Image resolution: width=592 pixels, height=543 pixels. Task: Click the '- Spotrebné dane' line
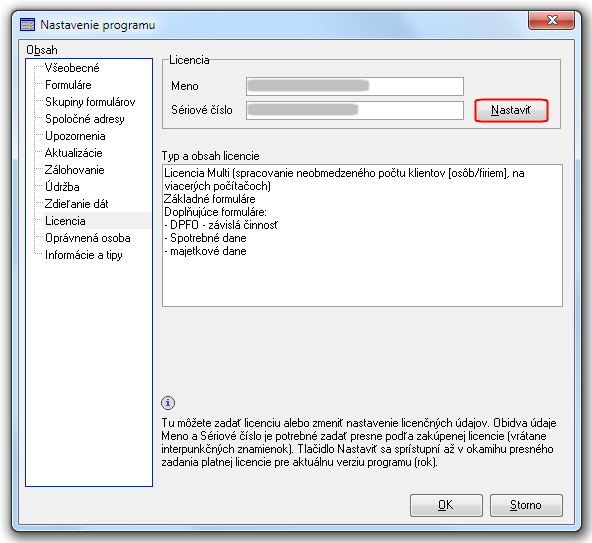205,238
